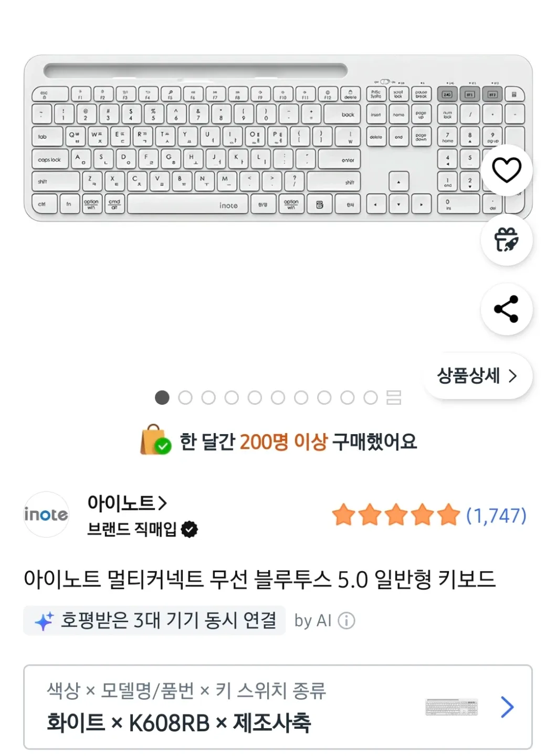The width and height of the screenshot is (556, 756).
Task: Tap the share icon
Action: click(506, 310)
